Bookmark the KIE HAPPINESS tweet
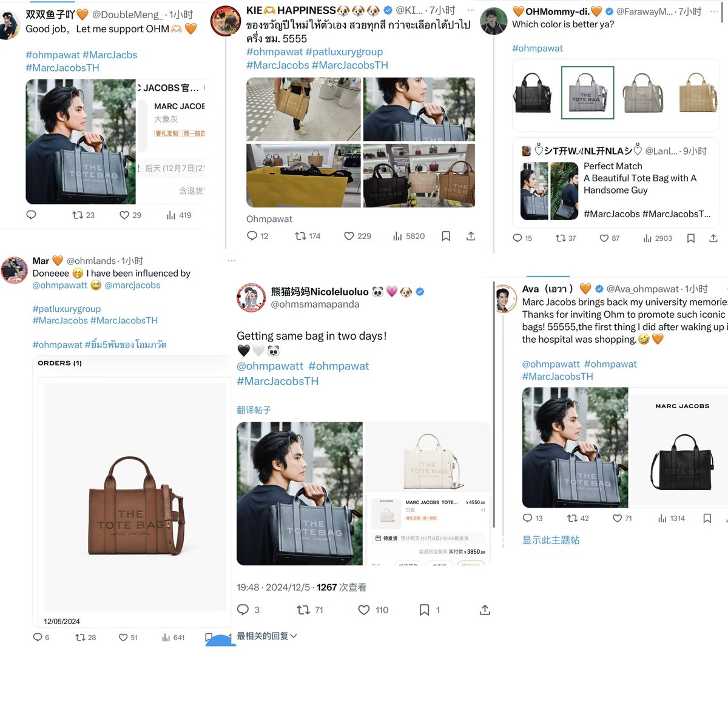This screenshot has width=728, height=717. 446,236
